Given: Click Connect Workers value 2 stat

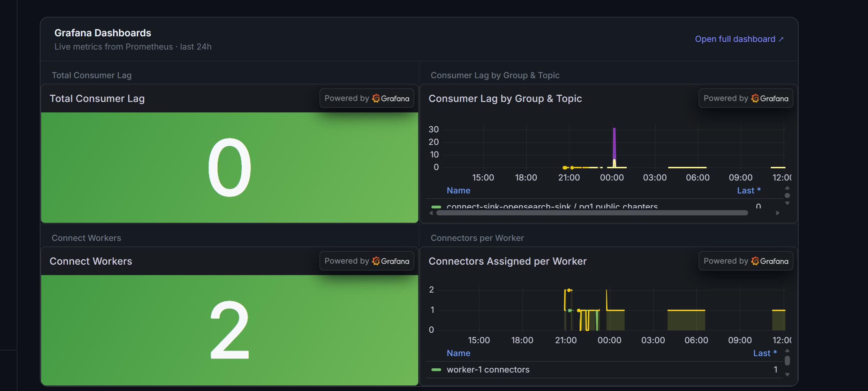Looking at the screenshot, I should point(229,330).
